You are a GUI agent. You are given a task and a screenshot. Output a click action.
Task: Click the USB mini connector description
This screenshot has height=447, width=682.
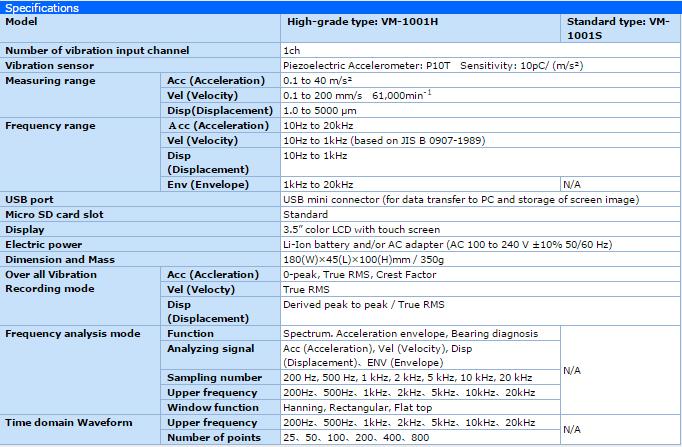(x=461, y=200)
